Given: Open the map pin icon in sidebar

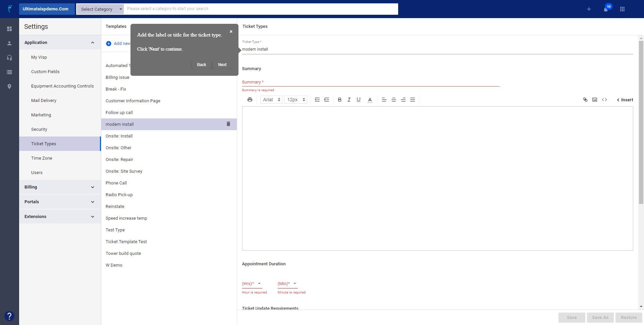Looking at the screenshot, I should point(9,87).
